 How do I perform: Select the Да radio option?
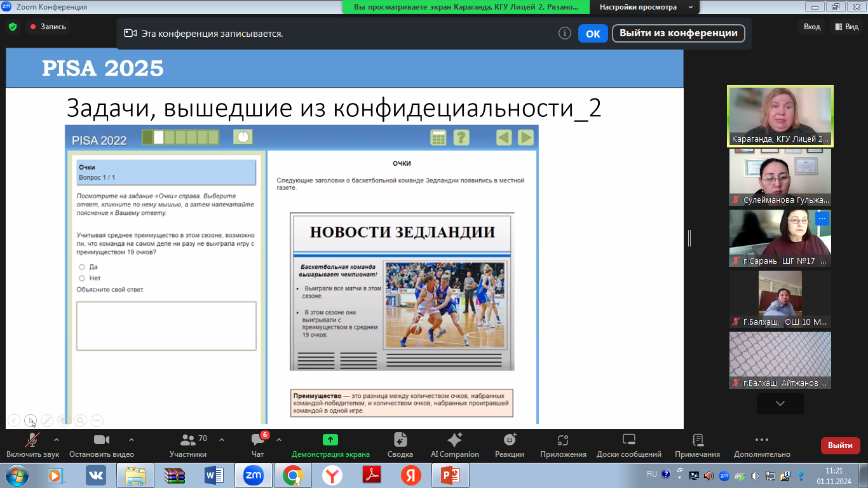coord(82,268)
